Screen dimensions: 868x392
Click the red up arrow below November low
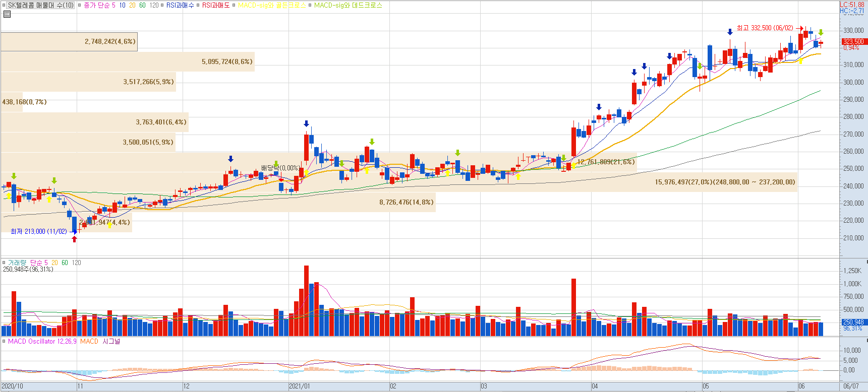[75, 239]
